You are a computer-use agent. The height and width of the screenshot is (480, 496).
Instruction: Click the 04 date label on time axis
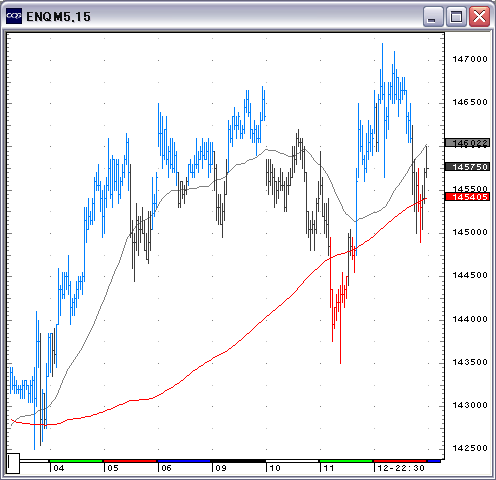tap(59, 468)
